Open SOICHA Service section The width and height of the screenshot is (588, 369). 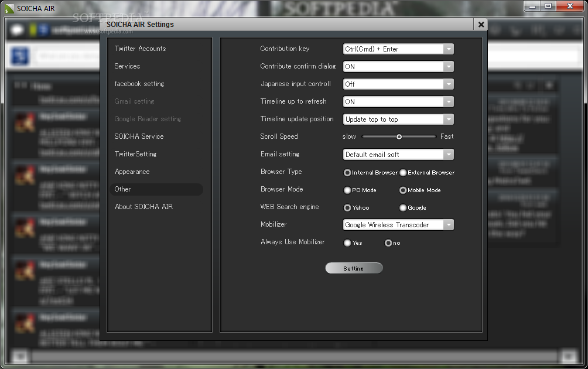click(x=139, y=136)
